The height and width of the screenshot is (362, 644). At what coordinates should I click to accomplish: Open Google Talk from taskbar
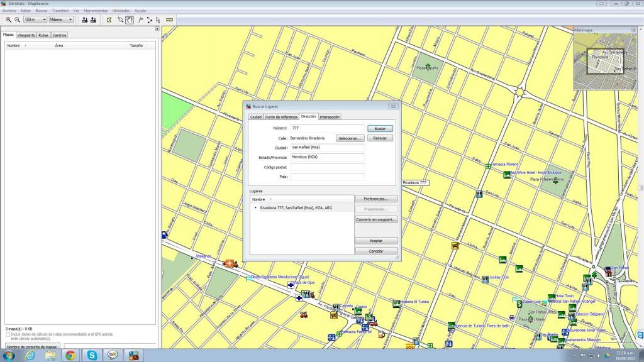pos(113,356)
